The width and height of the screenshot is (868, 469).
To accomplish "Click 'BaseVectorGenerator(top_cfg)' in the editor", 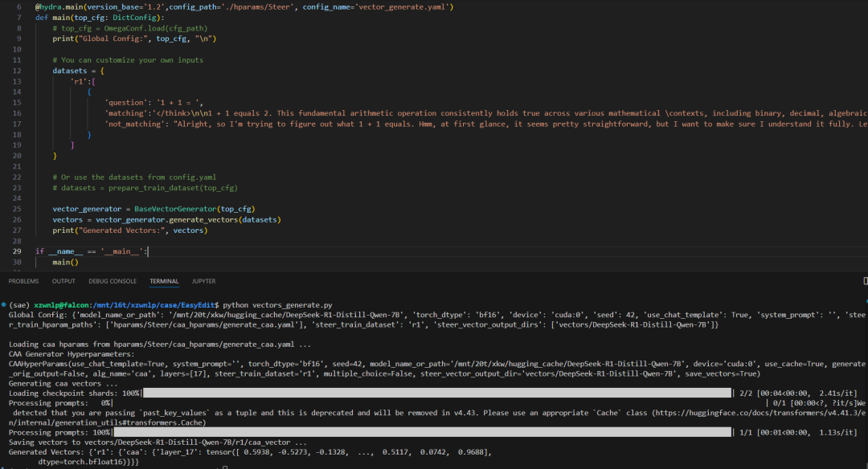I will [194, 209].
